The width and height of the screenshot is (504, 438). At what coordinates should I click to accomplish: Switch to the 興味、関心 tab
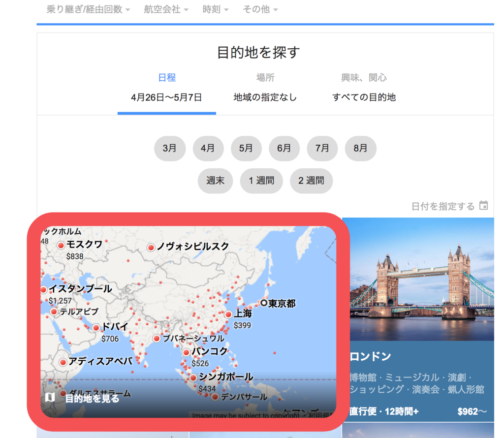(364, 77)
